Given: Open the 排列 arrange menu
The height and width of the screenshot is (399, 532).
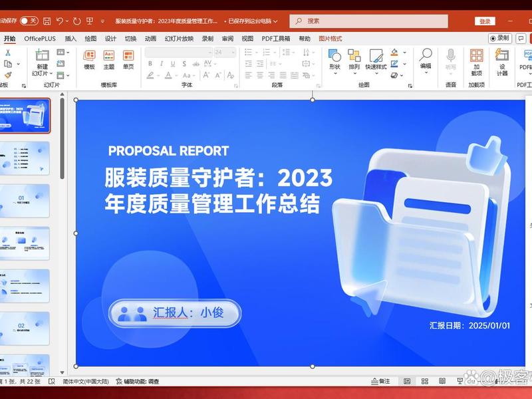Looking at the screenshot, I should click(354, 62).
